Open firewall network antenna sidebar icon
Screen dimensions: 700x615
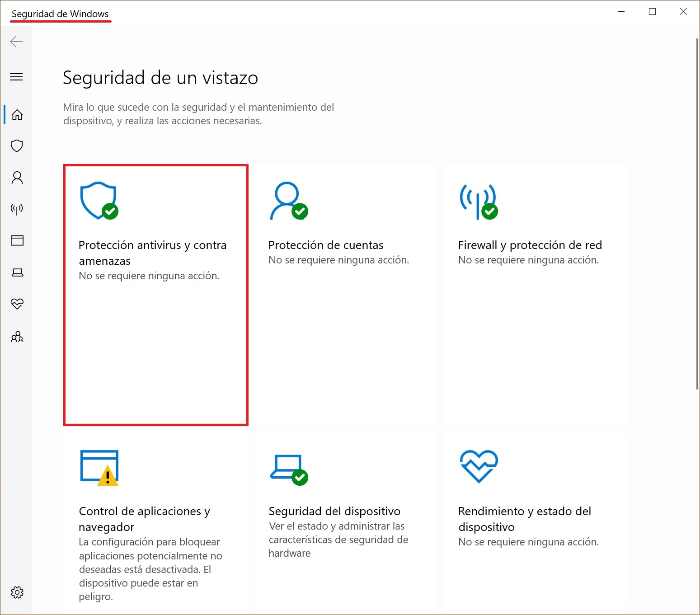coord(17,209)
